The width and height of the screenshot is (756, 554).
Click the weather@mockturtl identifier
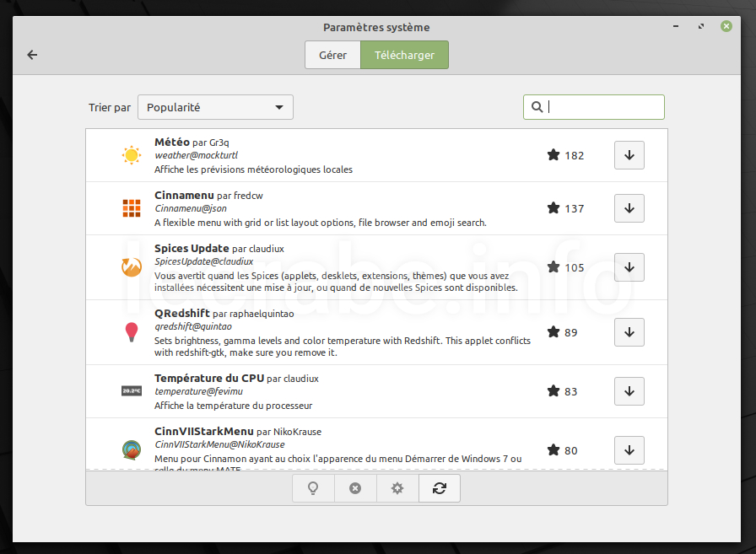click(x=197, y=155)
